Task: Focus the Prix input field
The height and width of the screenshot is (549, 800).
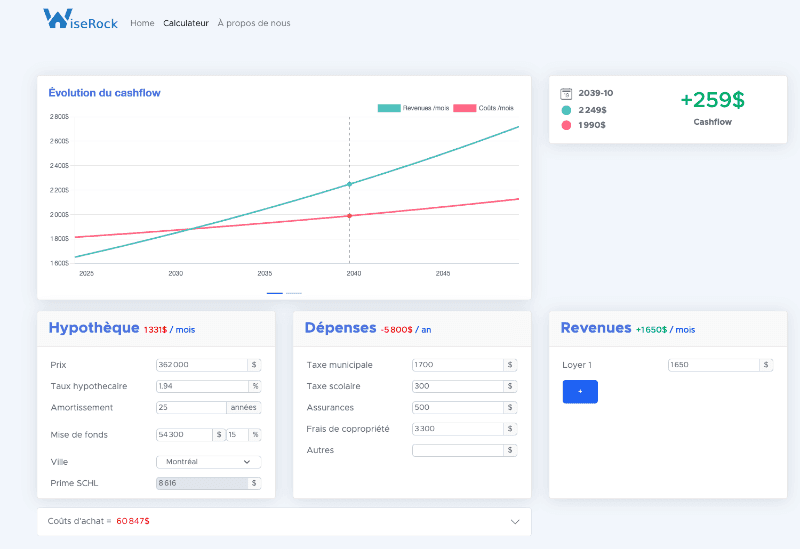Action: click(x=201, y=365)
